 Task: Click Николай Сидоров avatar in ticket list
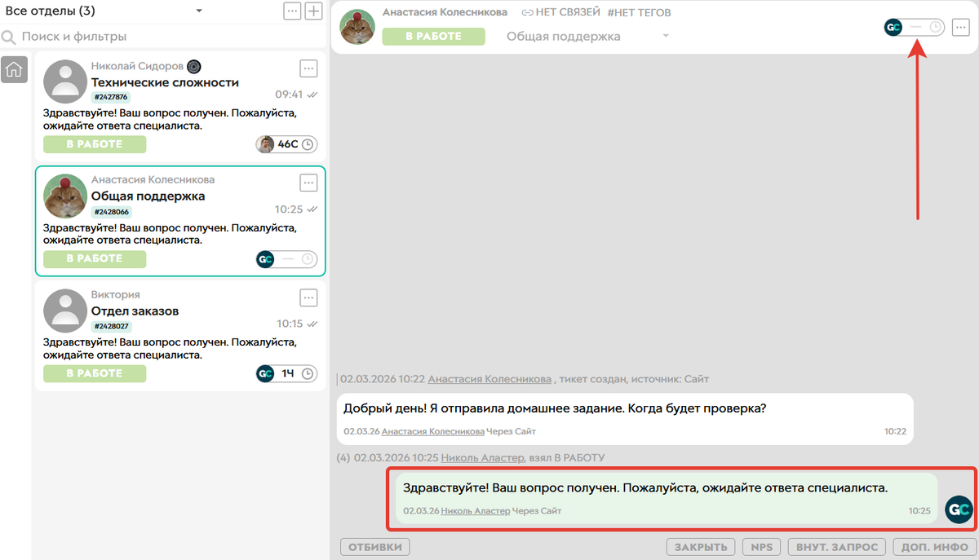click(x=65, y=82)
